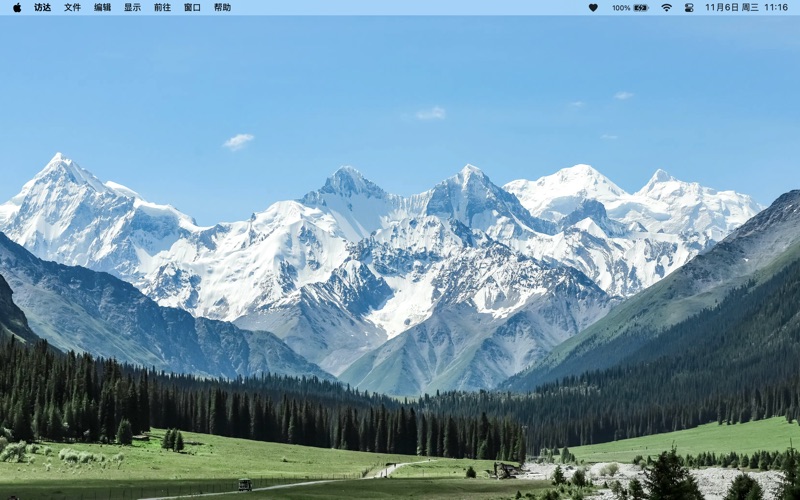Open the 访达 menu
Viewport: 800px width, 500px height.
(x=42, y=8)
